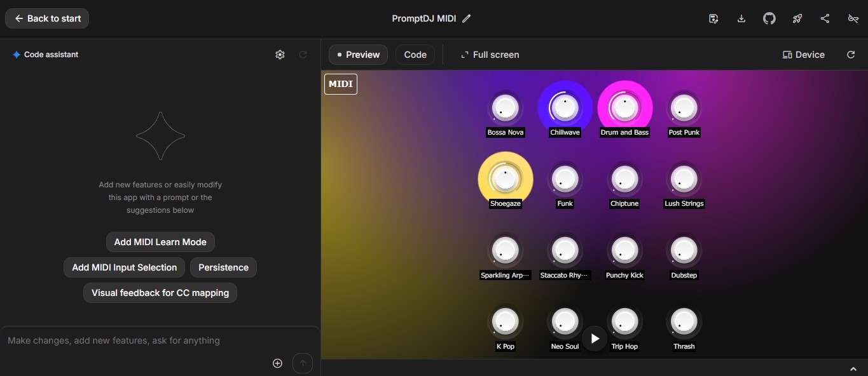Deploy the app with the rocket icon
The width and height of the screenshot is (868, 376).
coord(797,18)
